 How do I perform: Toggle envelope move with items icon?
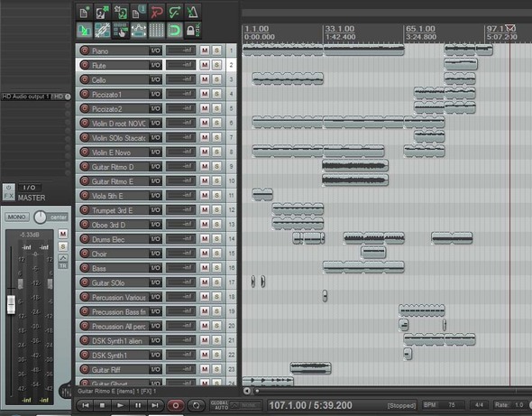pyautogui.click(x=139, y=31)
